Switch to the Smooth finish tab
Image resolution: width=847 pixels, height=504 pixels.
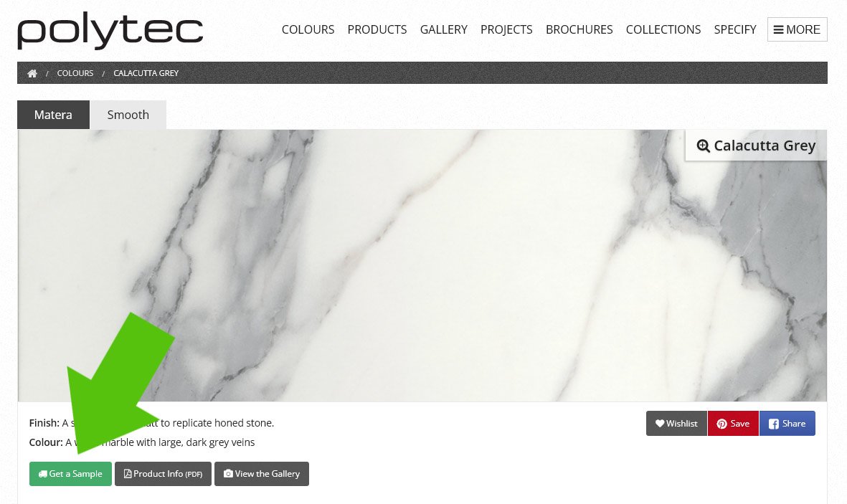pos(128,115)
